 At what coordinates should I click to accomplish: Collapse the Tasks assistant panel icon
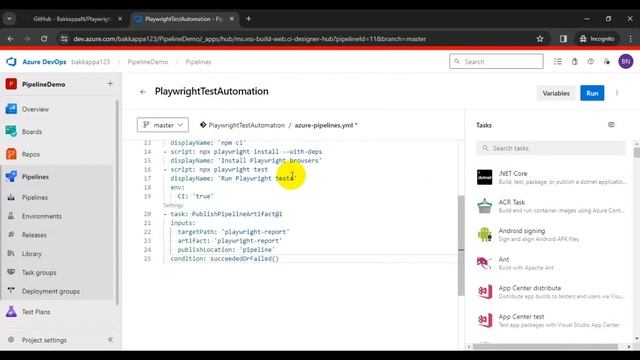pyautogui.click(x=611, y=124)
